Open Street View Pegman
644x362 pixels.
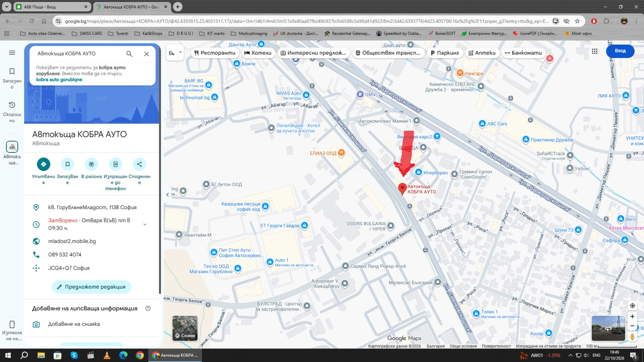[632, 337]
